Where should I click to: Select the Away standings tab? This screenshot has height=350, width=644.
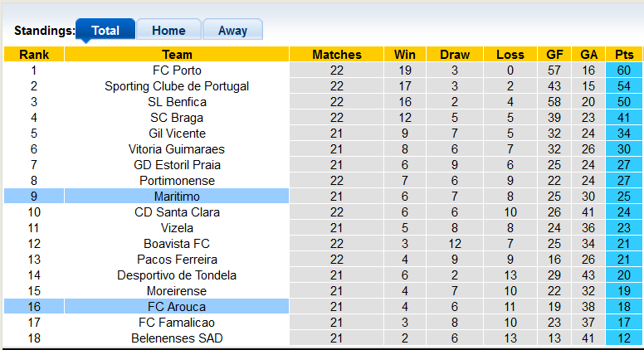tap(232, 31)
